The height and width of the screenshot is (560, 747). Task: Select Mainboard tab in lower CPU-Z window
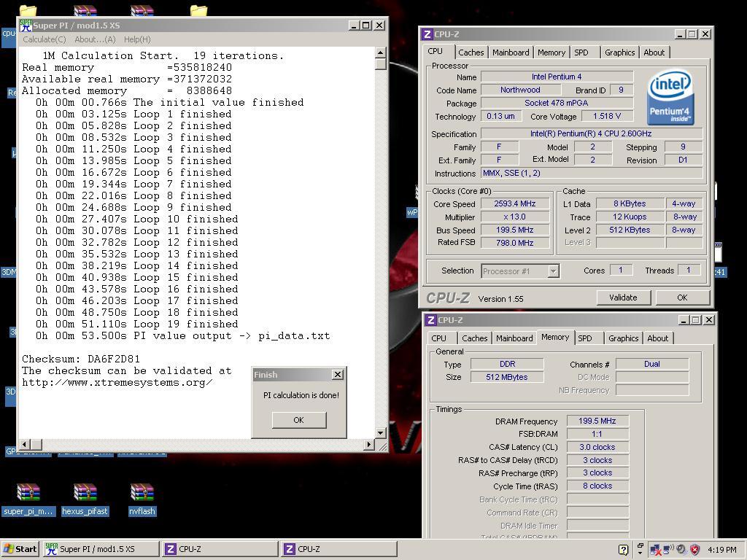point(514,338)
